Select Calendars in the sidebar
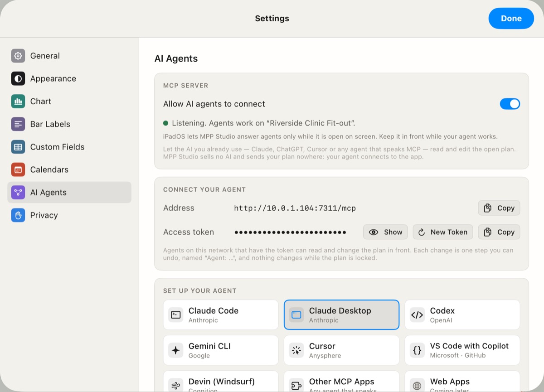The image size is (544, 392). tap(69, 169)
